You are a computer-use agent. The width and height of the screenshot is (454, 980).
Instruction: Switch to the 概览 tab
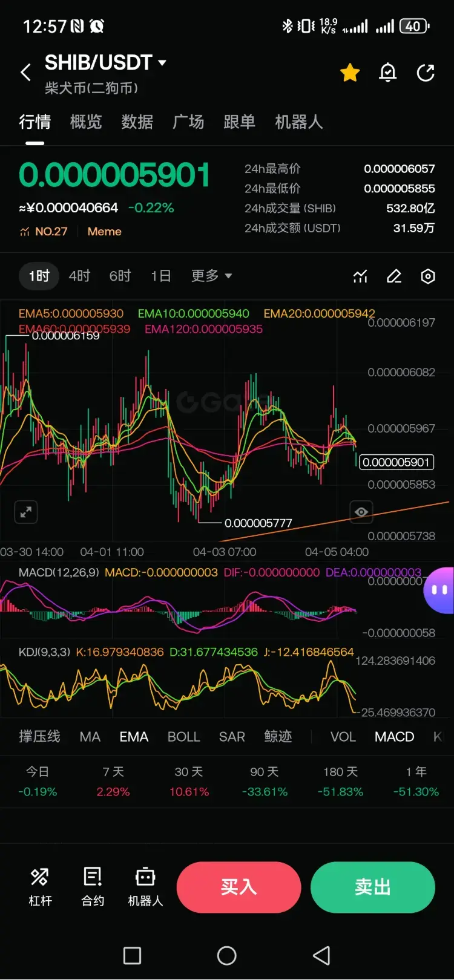[x=86, y=122]
